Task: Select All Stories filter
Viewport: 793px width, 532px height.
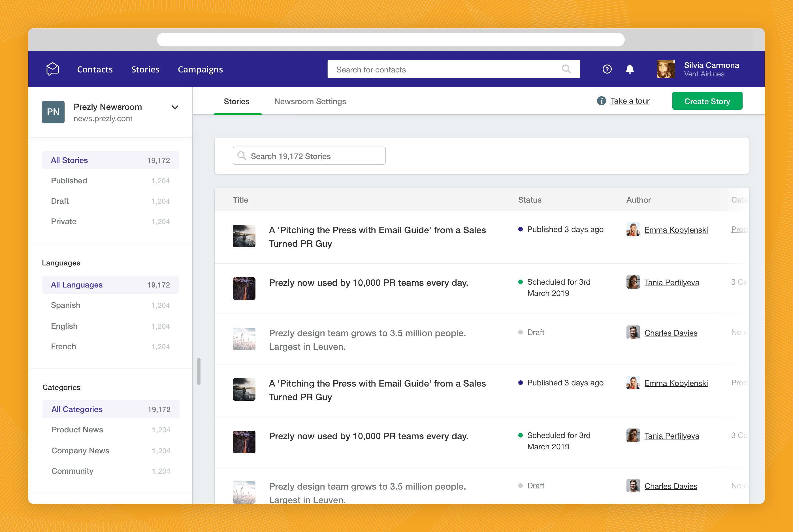Action: [110, 160]
